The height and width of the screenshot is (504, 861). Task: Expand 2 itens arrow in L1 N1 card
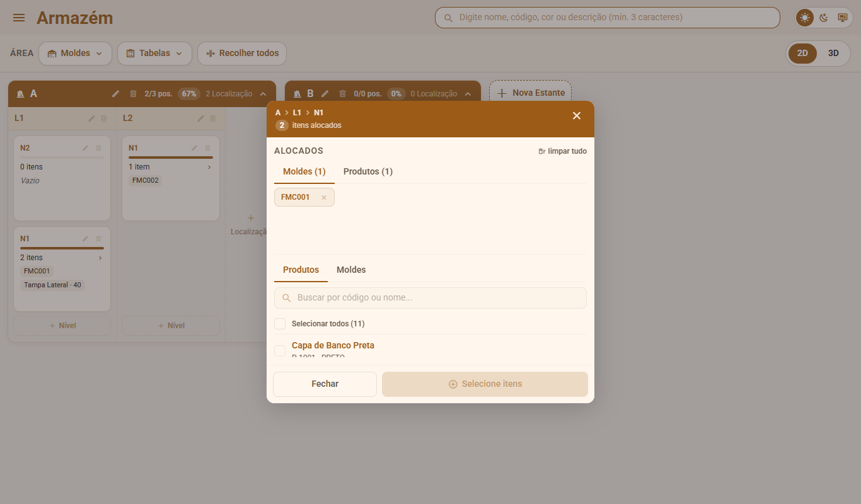coord(100,258)
